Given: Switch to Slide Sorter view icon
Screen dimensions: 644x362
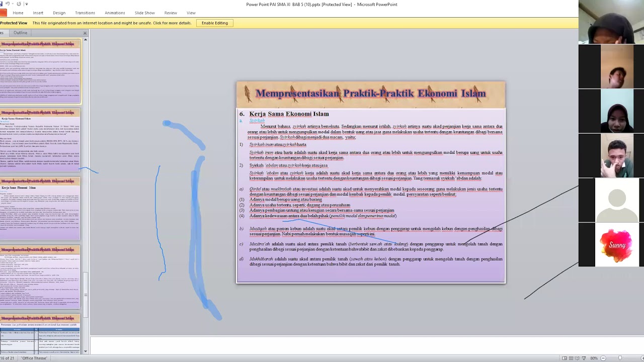Looking at the screenshot, I should coord(572,358).
